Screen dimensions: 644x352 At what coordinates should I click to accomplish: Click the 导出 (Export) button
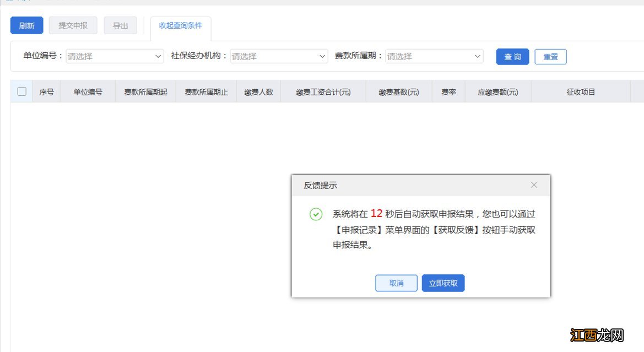[120, 25]
